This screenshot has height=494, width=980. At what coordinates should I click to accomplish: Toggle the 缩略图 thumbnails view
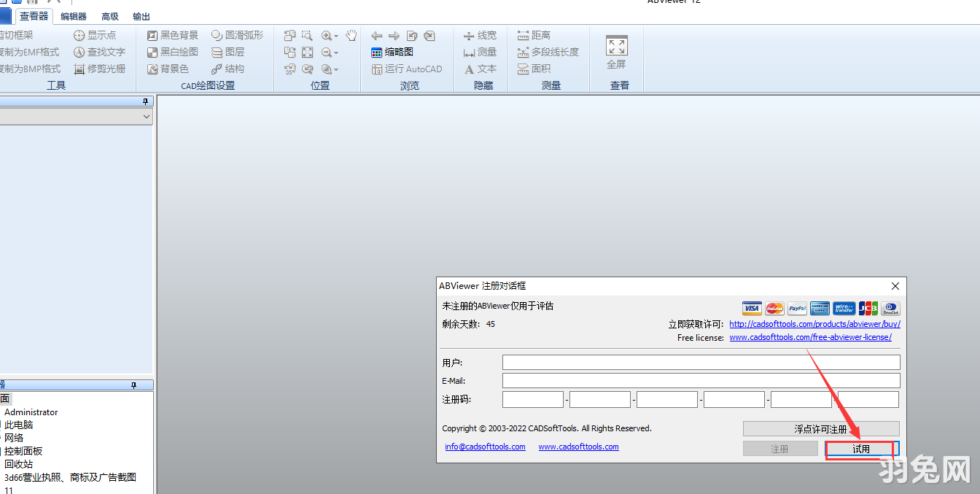pos(392,52)
